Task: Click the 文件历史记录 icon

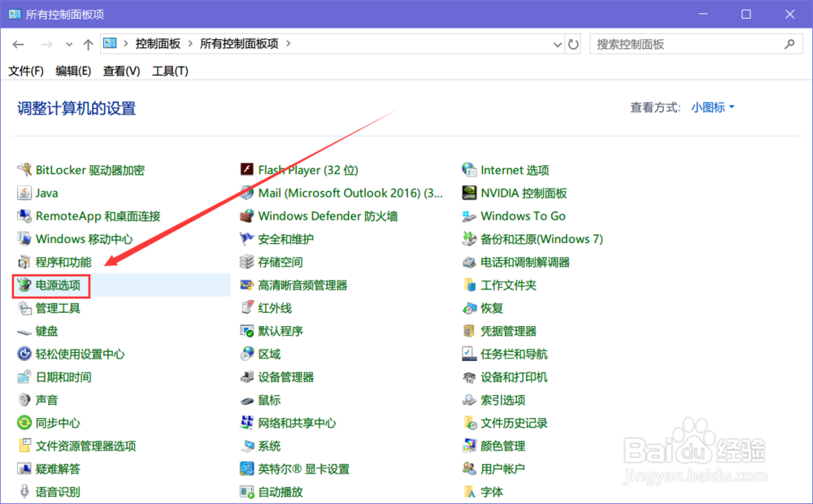Action: click(469, 423)
